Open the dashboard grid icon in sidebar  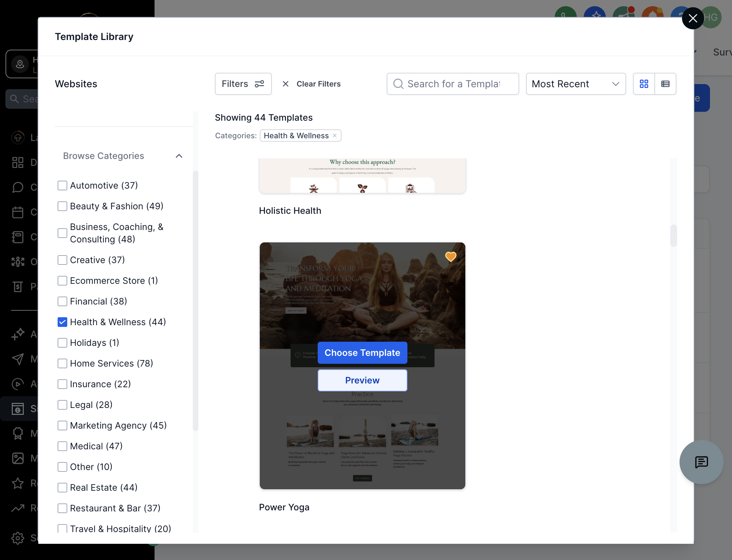pyautogui.click(x=18, y=162)
